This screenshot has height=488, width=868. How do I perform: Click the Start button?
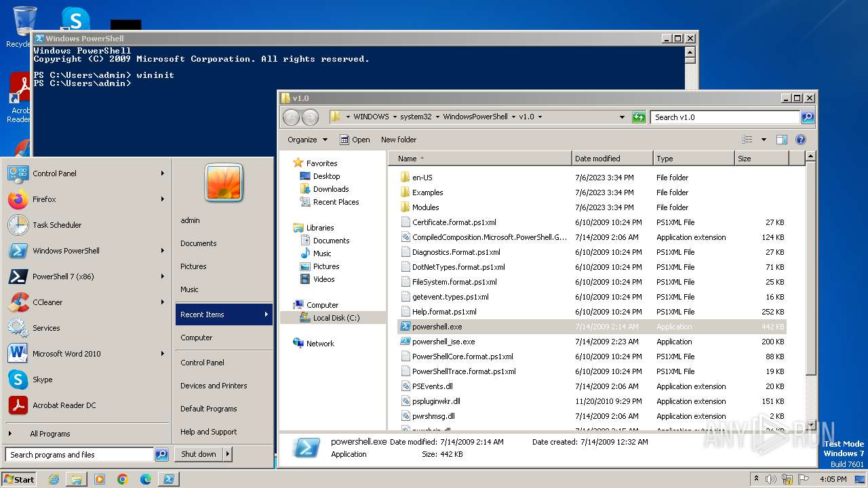coord(19,479)
